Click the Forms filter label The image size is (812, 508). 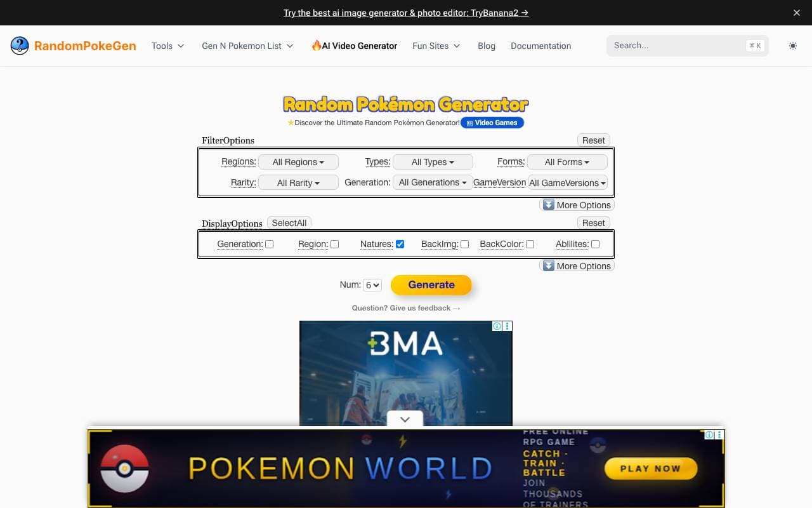click(x=511, y=162)
